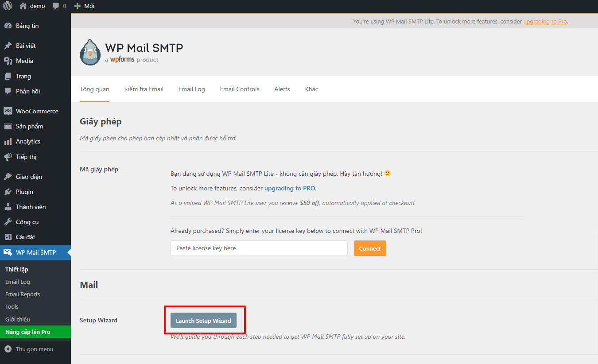Open the comments bubble icon in admin bar
Screen dimensions: 598x364
click(56, 6)
